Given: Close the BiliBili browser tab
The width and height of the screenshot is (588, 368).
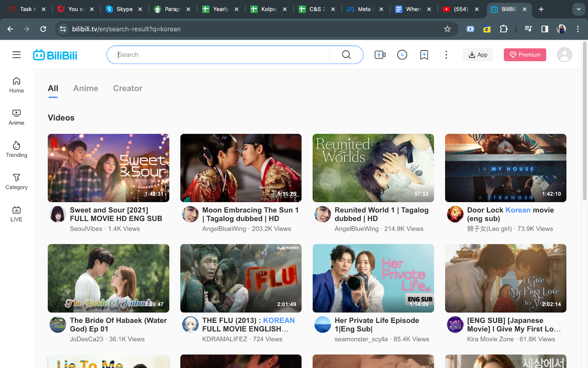Looking at the screenshot, I should pos(525,9).
